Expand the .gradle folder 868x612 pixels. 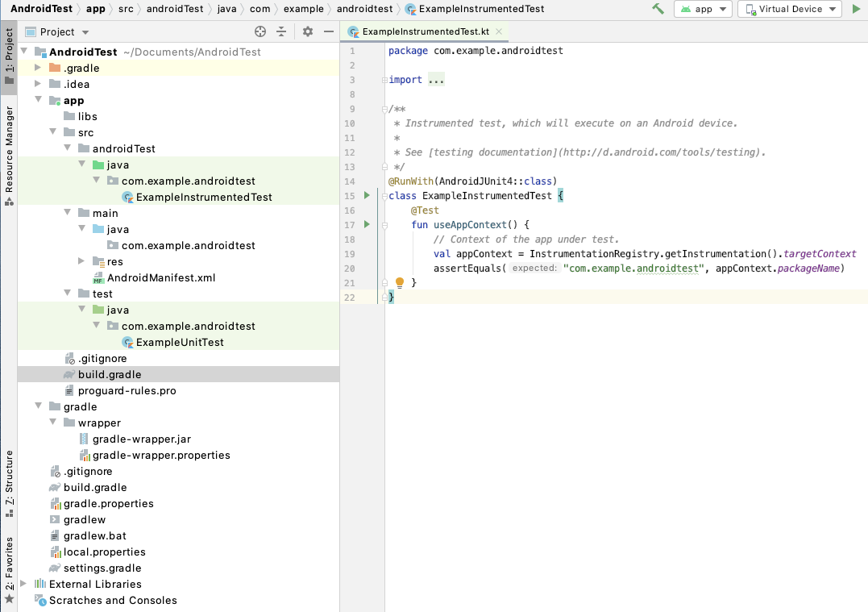coord(38,68)
